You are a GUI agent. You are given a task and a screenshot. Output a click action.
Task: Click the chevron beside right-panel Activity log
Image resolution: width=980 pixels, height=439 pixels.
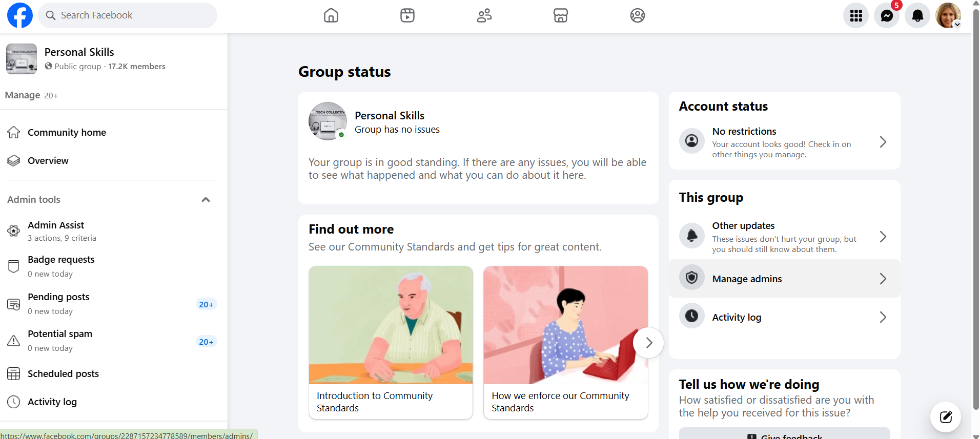(883, 317)
